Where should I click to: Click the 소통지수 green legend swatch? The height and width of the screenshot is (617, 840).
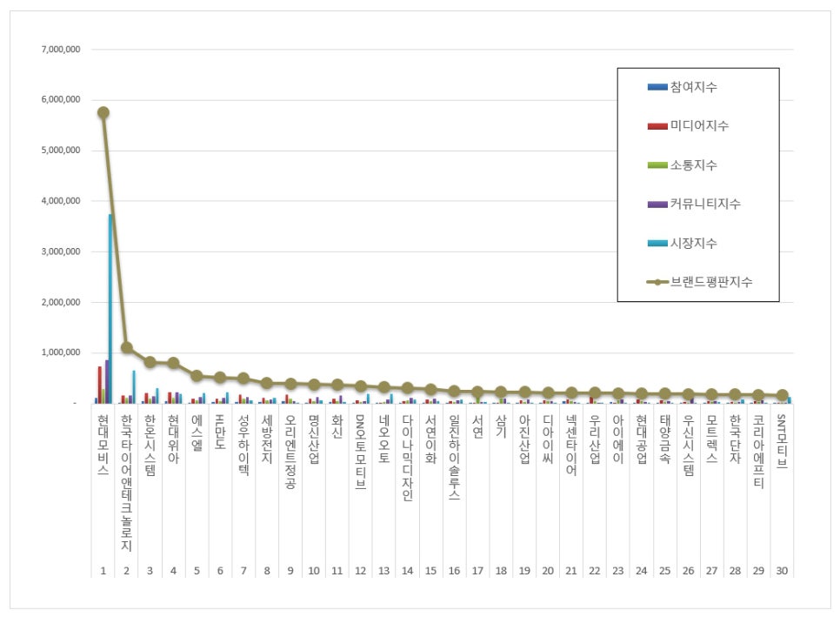657,165
